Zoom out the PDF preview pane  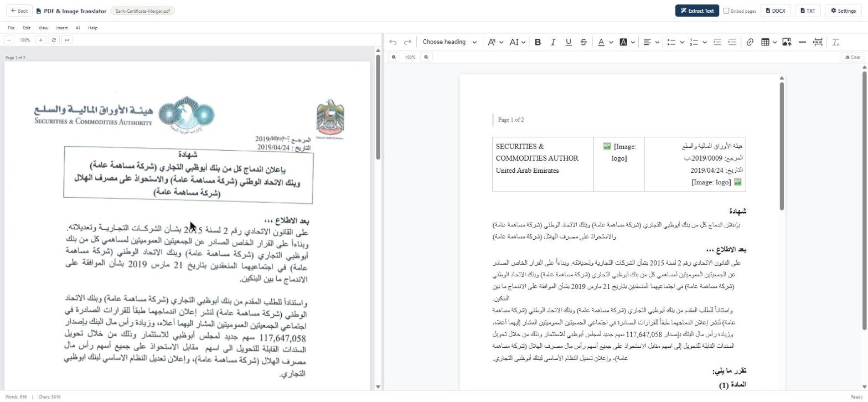[x=9, y=40]
